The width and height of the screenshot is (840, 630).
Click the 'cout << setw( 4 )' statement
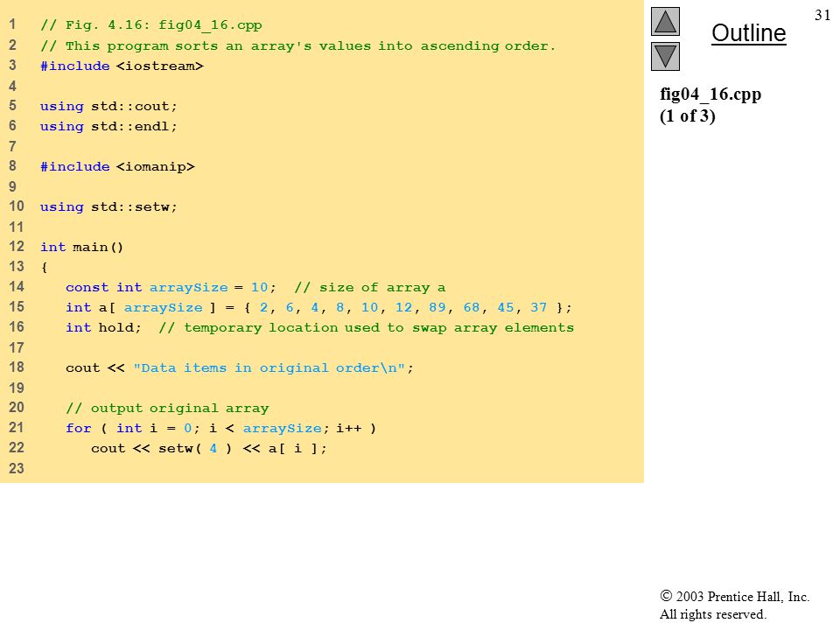pyautogui.click(x=209, y=448)
